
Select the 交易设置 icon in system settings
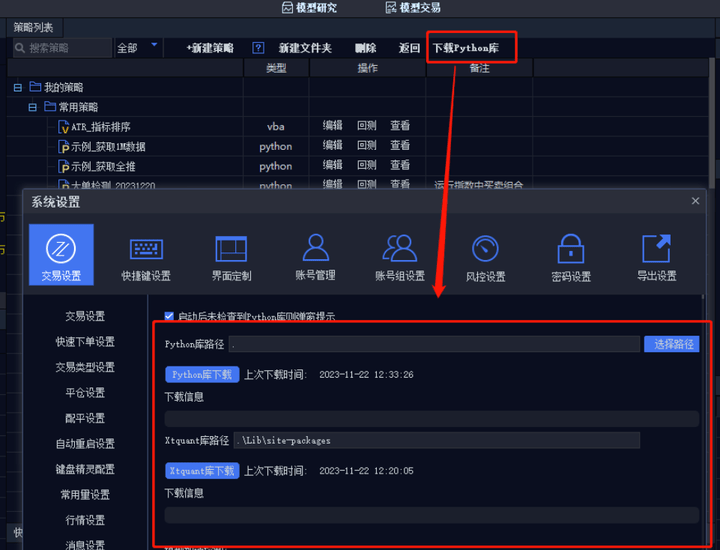(61, 255)
